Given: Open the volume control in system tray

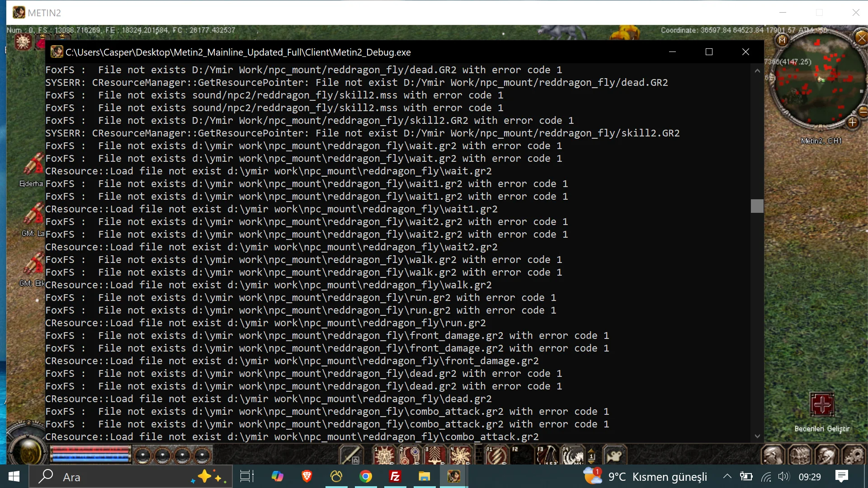Looking at the screenshot, I should coord(783,476).
